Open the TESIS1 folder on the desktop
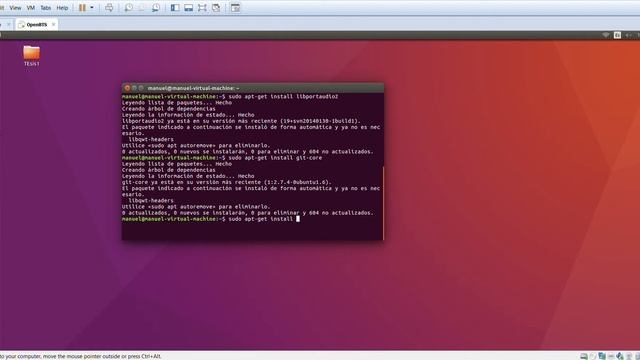The image size is (640, 360). point(31,56)
